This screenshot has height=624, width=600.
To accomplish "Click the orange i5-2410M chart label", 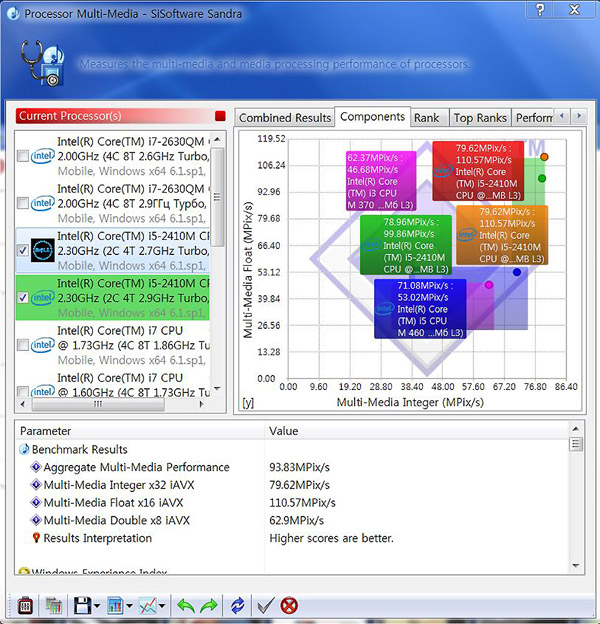I will [502, 235].
